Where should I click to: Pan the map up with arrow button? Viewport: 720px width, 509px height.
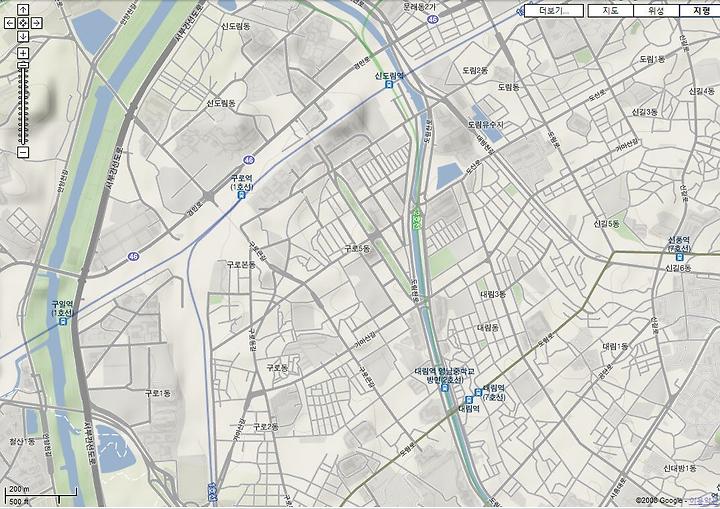pyautogui.click(x=23, y=9)
